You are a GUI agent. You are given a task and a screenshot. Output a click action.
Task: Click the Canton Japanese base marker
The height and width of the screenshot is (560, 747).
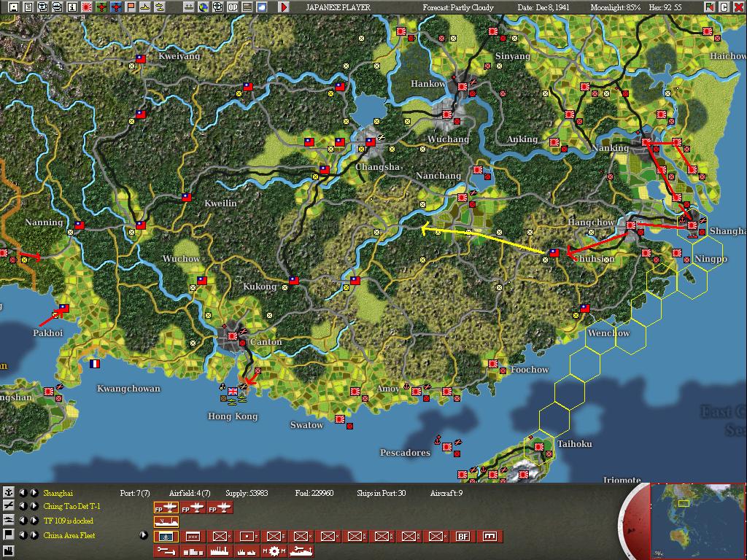[x=233, y=335]
